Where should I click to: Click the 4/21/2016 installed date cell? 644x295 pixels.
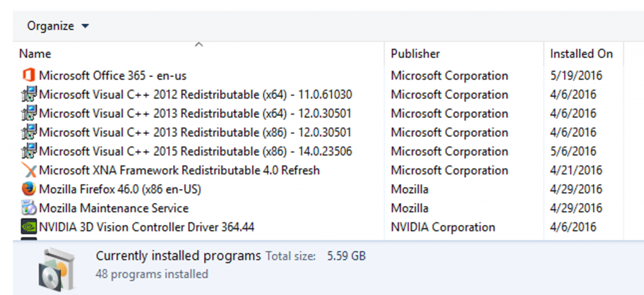click(576, 170)
